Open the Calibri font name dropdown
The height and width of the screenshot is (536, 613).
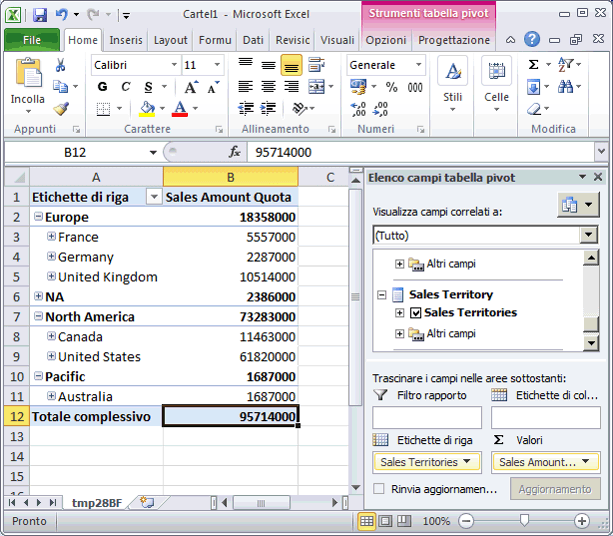pos(174,65)
